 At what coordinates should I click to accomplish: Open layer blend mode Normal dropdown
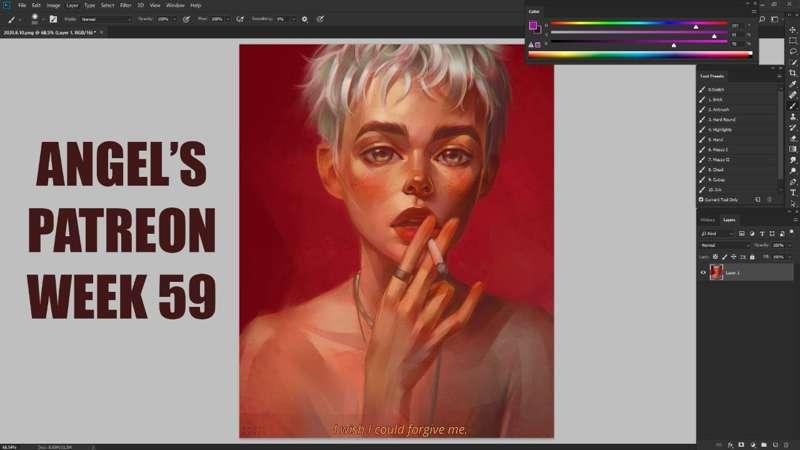click(725, 245)
